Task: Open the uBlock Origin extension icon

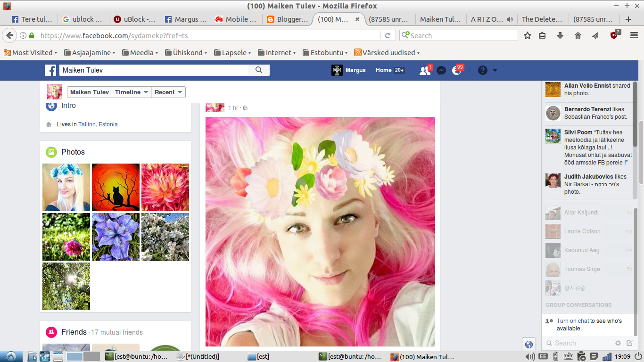Action: (x=614, y=35)
